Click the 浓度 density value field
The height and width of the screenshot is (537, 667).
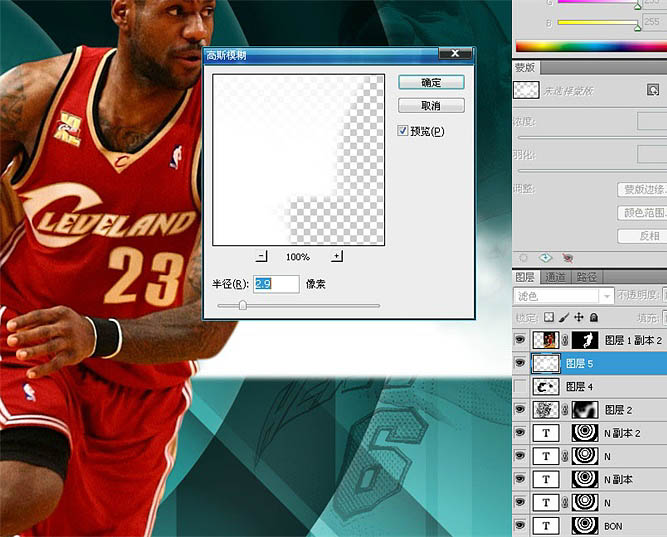tap(652, 121)
